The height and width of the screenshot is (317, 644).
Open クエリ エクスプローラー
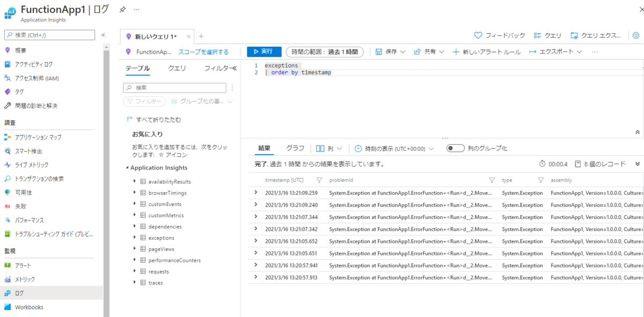coord(596,35)
